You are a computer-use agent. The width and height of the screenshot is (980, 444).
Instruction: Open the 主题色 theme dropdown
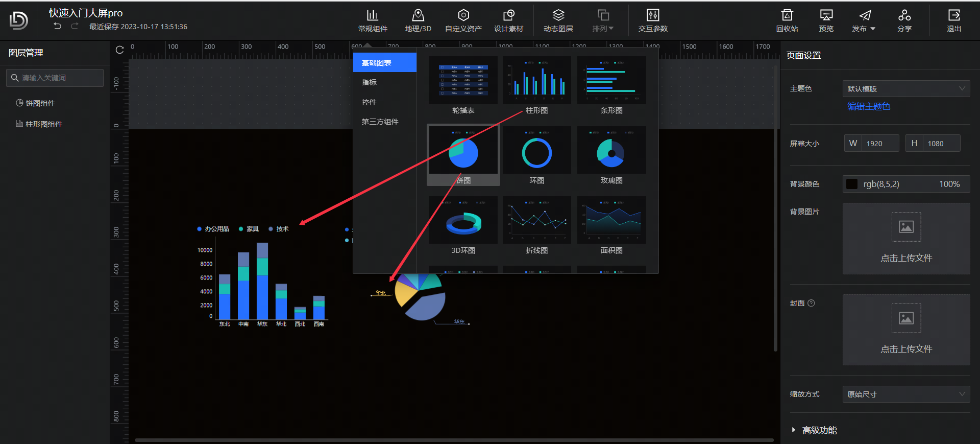pyautogui.click(x=906, y=88)
